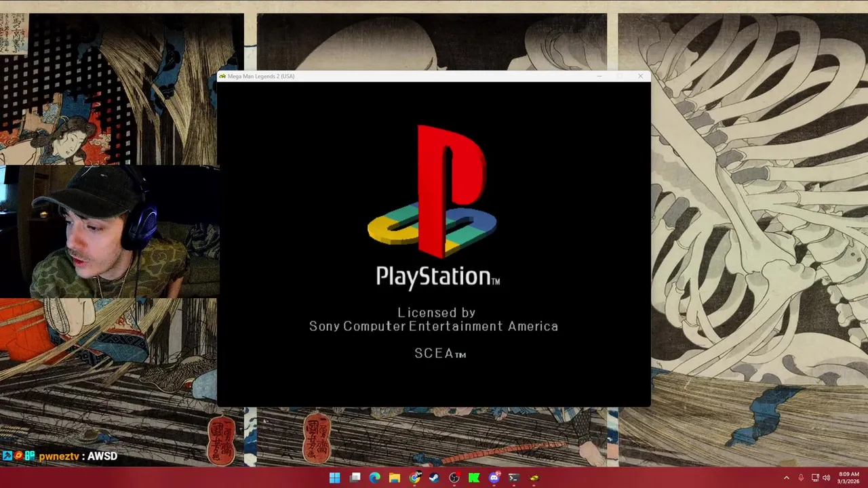
Task: Close the Mega Man Legends 2 window
Action: (x=640, y=76)
